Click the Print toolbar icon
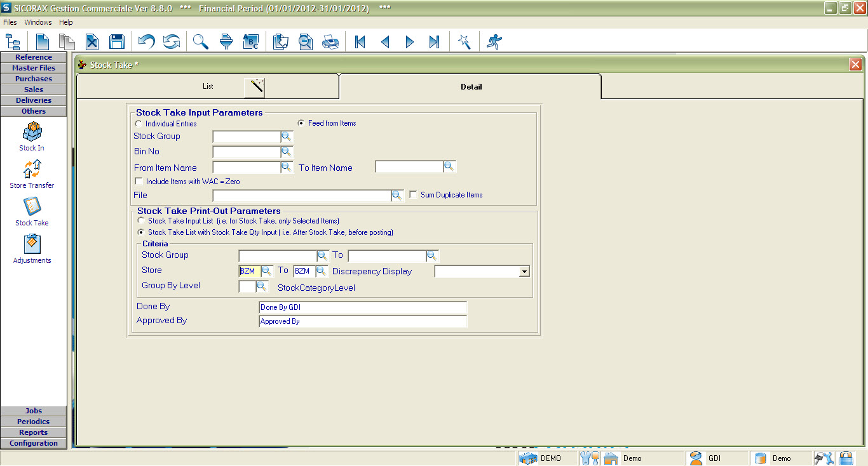The image size is (868, 466). 330,42
